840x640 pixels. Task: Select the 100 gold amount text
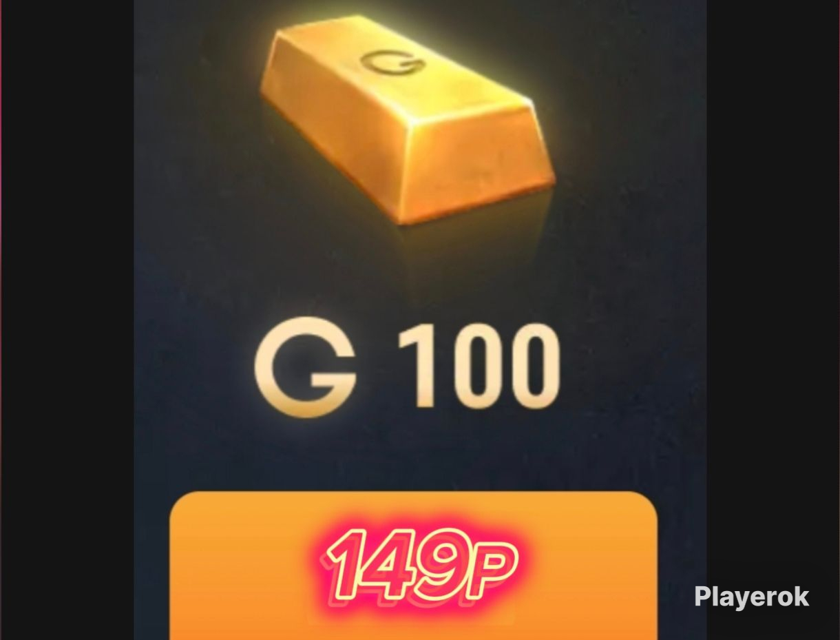coord(478,368)
